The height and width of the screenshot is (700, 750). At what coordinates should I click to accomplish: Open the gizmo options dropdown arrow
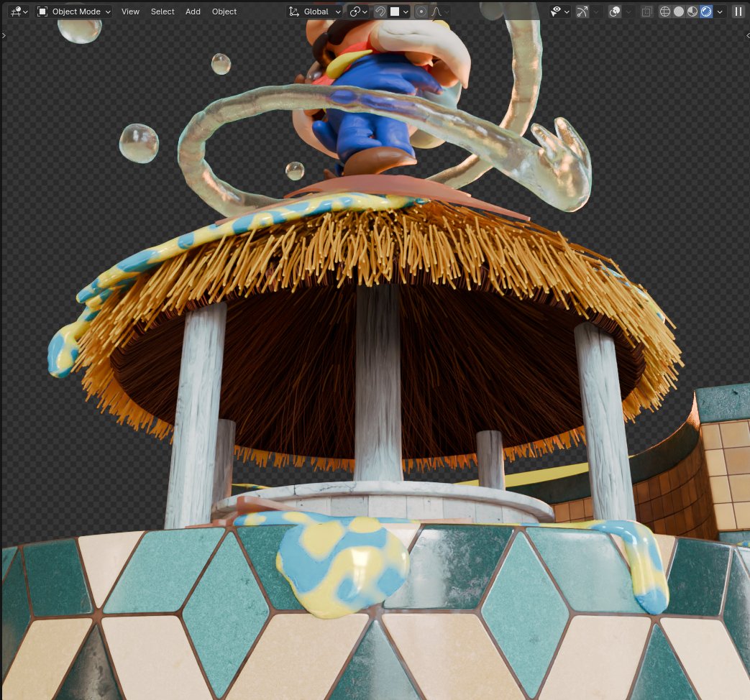596,11
